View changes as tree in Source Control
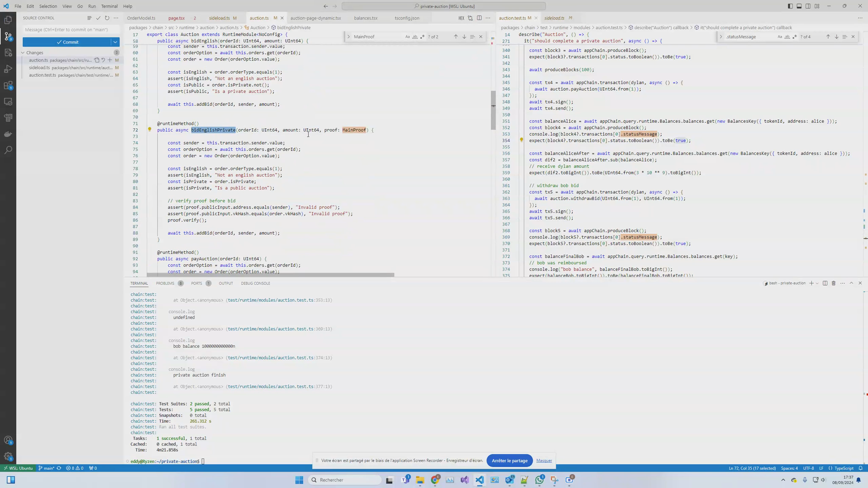The image size is (868, 488). point(89,18)
